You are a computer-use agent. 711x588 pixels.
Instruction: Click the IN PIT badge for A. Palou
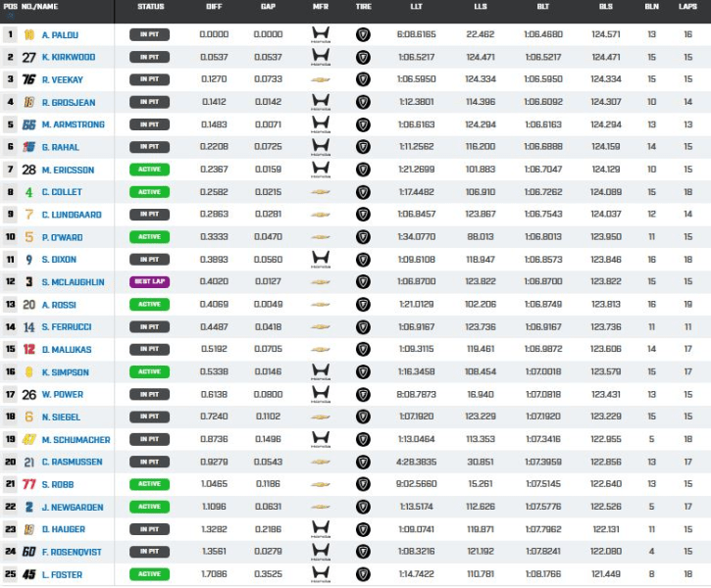pyautogui.click(x=149, y=34)
